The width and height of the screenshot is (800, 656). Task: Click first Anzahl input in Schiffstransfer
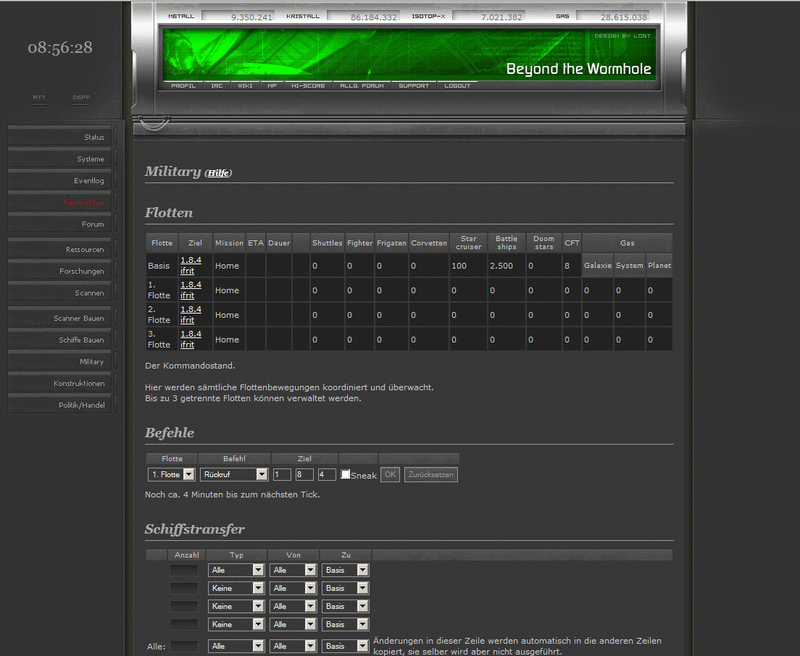[183, 570]
